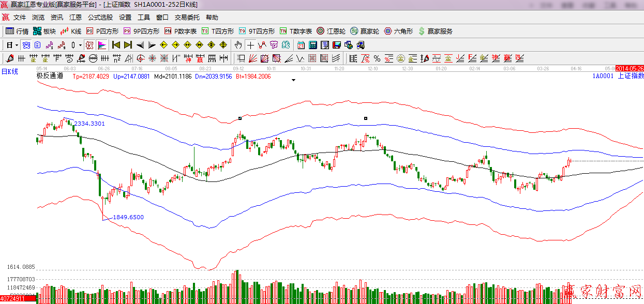The image size is (644, 304).
Task: Select the hand pan tool
Action: 238,45
